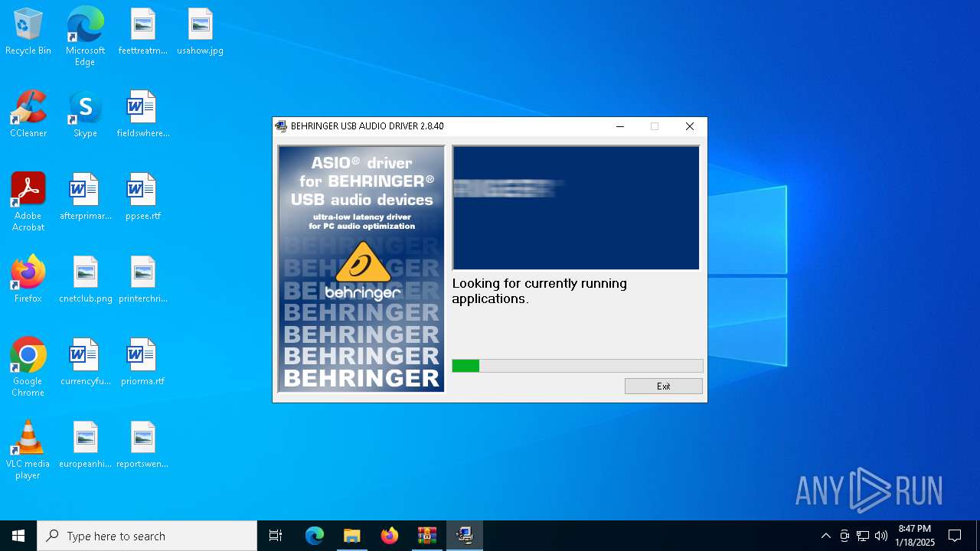Screen dimensions: 980x551
Task: Open WinRAR from the taskbar
Action: (x=427, y=536)
